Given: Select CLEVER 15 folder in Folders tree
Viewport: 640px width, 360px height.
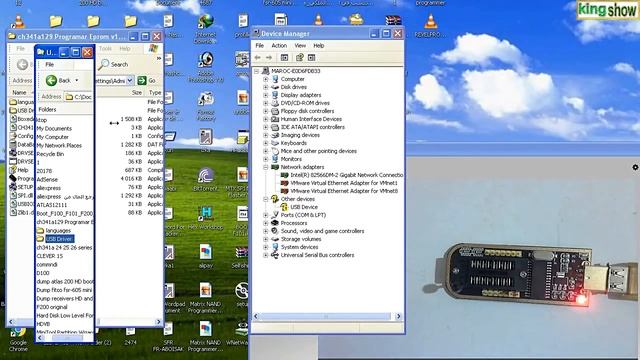Looking at the screenshot, I should (x=50, y=256).
